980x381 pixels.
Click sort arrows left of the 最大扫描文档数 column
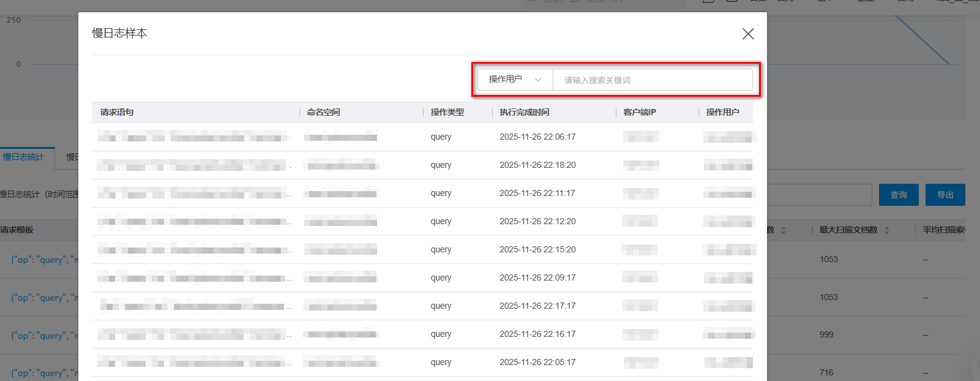click(x=784, y=230)
